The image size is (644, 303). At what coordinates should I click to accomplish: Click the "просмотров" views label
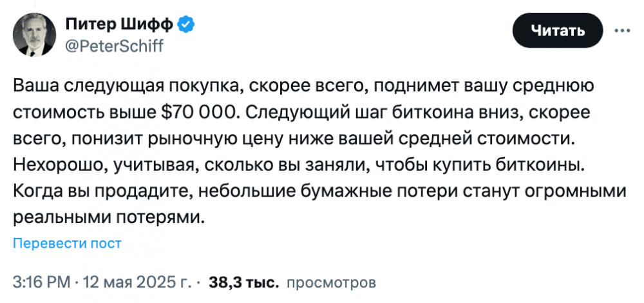click(x=330, y=282)
